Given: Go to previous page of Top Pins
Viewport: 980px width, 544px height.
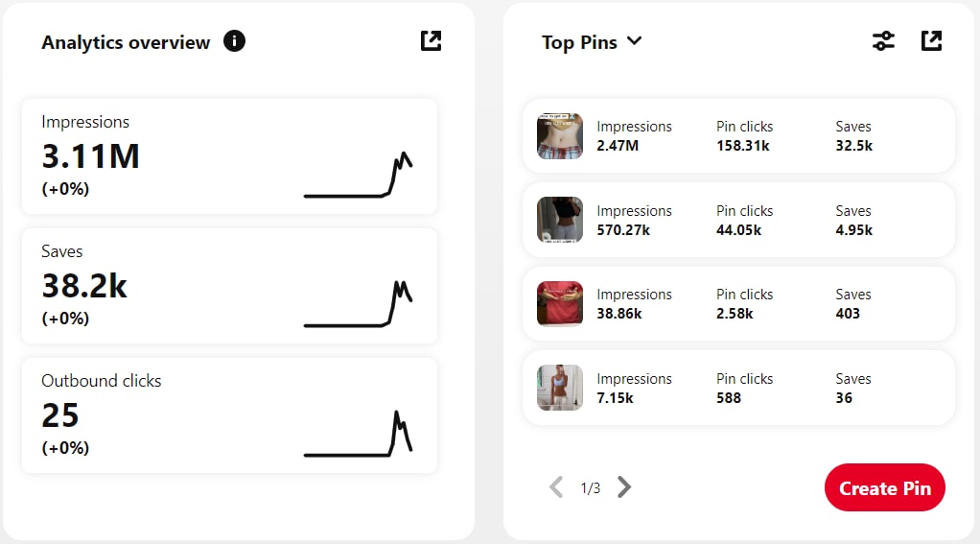Looking at the screenshot, I should click(x=556, y=487).
